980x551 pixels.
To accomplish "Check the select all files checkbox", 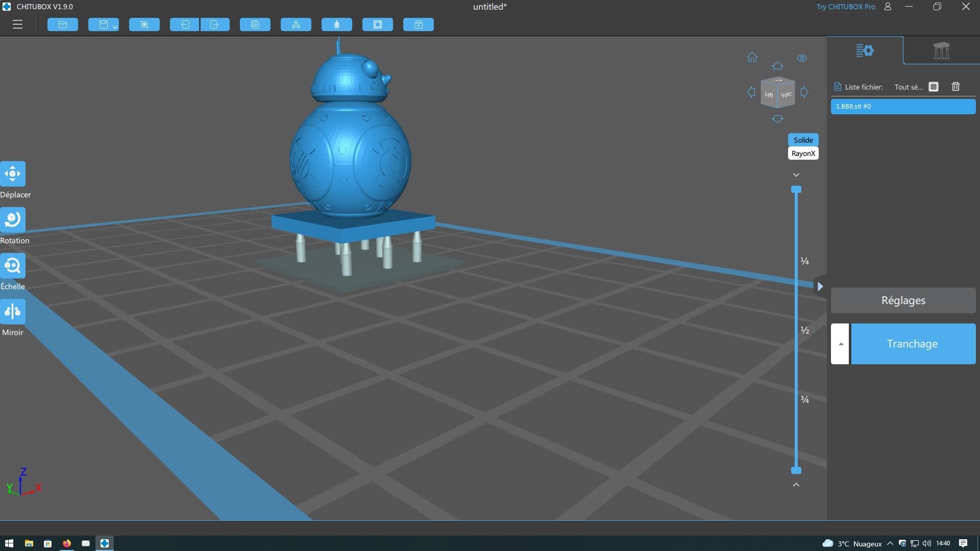I will point(934,87).
